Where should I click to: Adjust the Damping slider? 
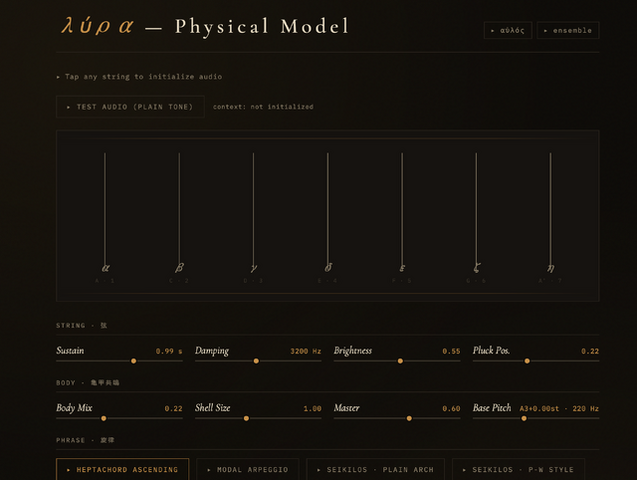point(258,361)
